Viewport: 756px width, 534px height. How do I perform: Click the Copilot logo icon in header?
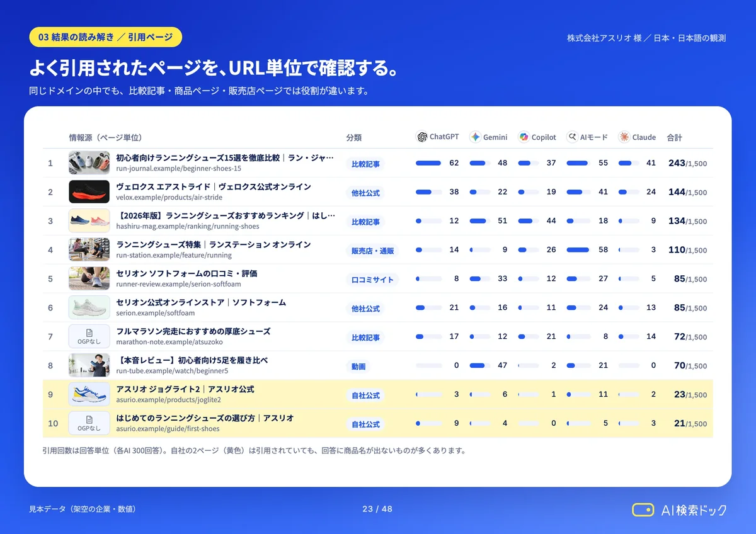point(524,137)
